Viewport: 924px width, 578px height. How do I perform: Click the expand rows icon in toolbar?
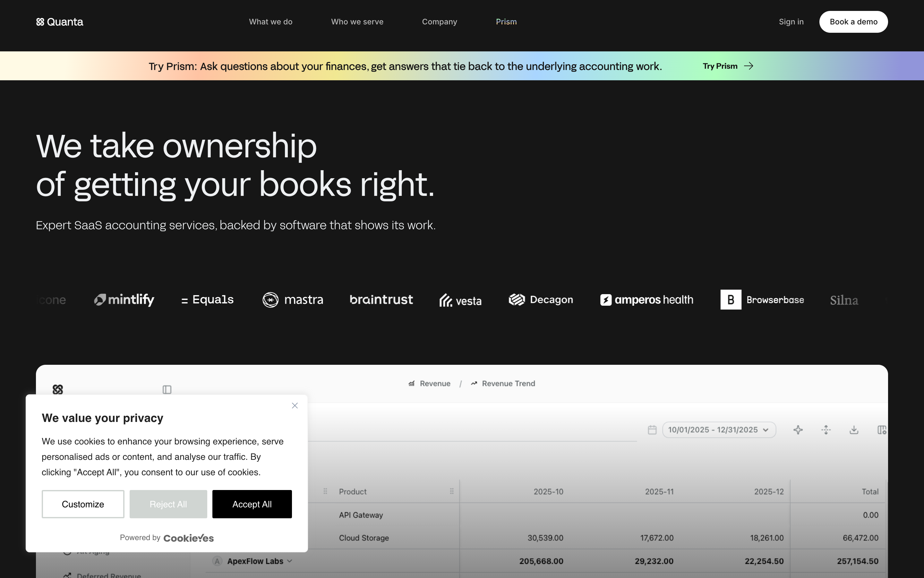pyautogui.click(x=826, y=430)
